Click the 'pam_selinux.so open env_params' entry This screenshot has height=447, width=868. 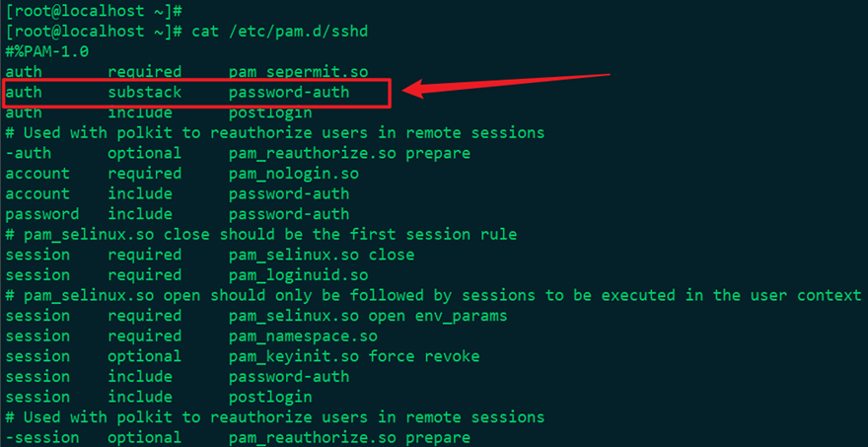[368, 316]
